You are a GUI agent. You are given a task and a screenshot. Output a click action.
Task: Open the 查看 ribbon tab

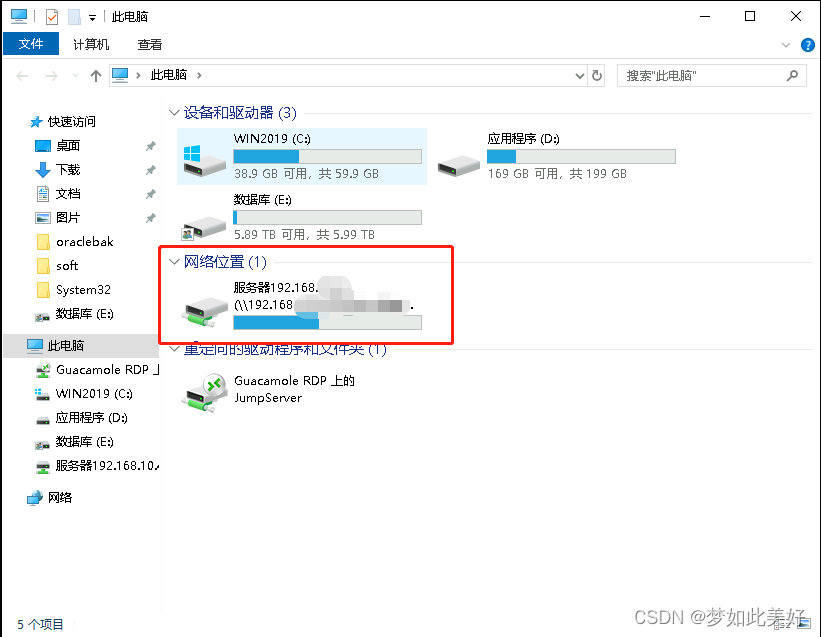point(150,44)
